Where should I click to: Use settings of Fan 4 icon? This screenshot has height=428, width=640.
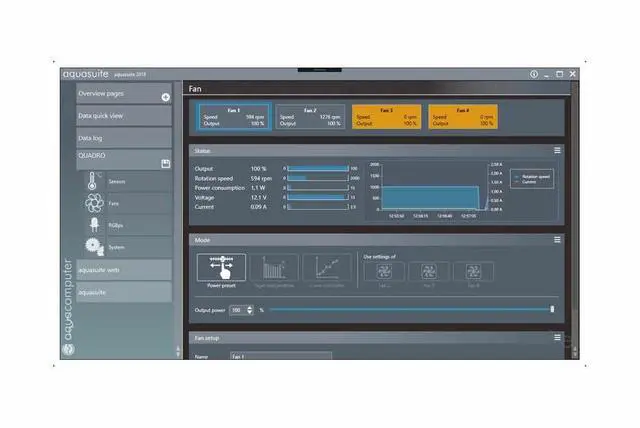(x=473, y=271)
